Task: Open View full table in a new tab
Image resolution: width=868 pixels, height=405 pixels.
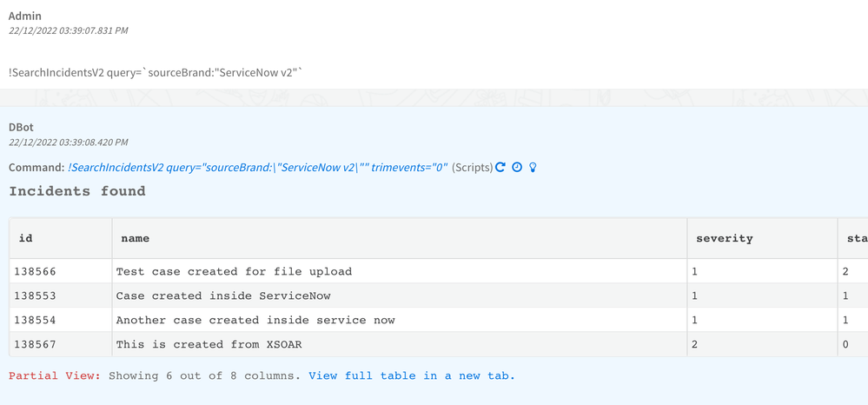Action: click(x=412, y=375)
